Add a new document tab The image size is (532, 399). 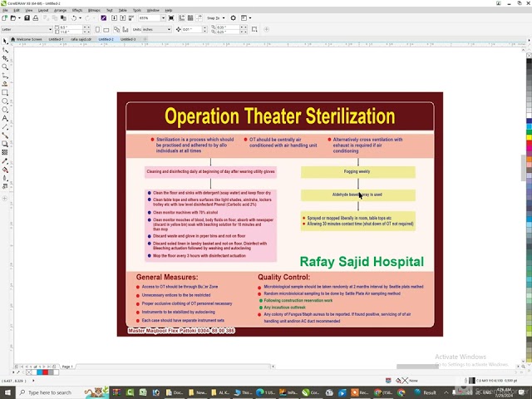pos(145,39)
